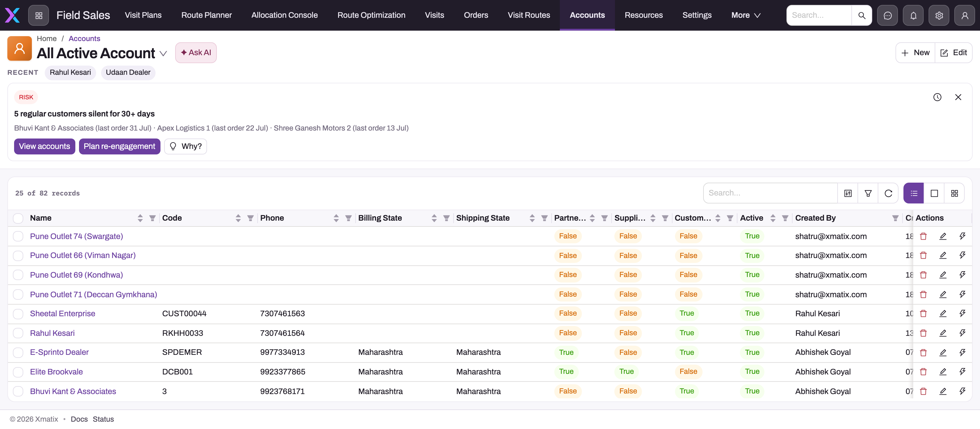Open the Accounts breadcrumb link
Image resolution: width=980 pixels, height=429 pixels.
coord(84,38)
